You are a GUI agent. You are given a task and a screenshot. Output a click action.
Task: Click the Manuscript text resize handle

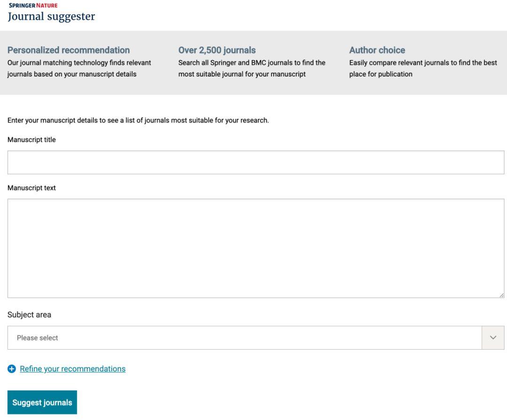[502, 295]
